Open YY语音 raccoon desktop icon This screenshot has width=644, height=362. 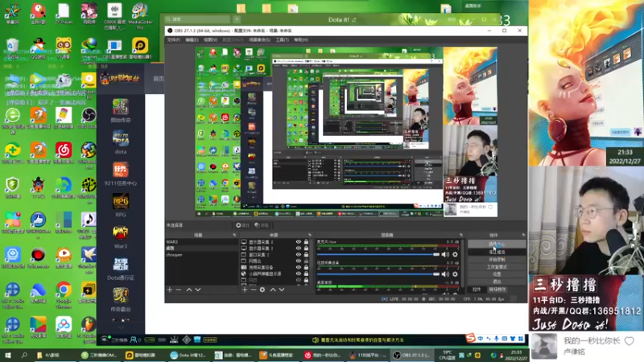coord(64,47)
